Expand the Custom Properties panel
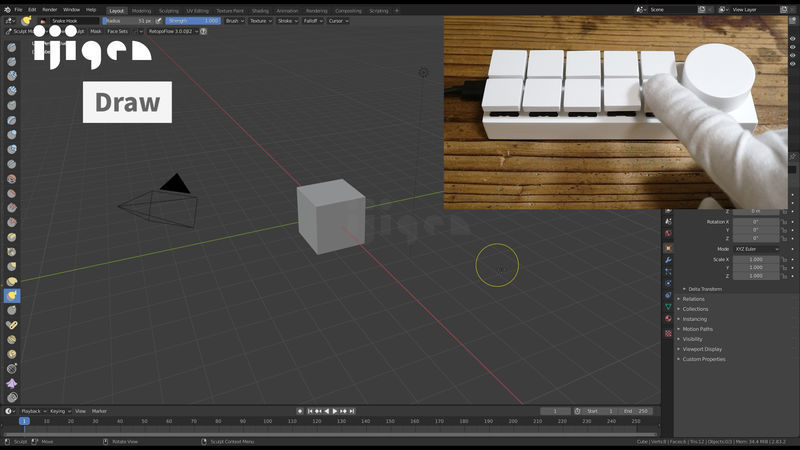The height and width of the screenshot is (450, 800). [x=704, y=359]
